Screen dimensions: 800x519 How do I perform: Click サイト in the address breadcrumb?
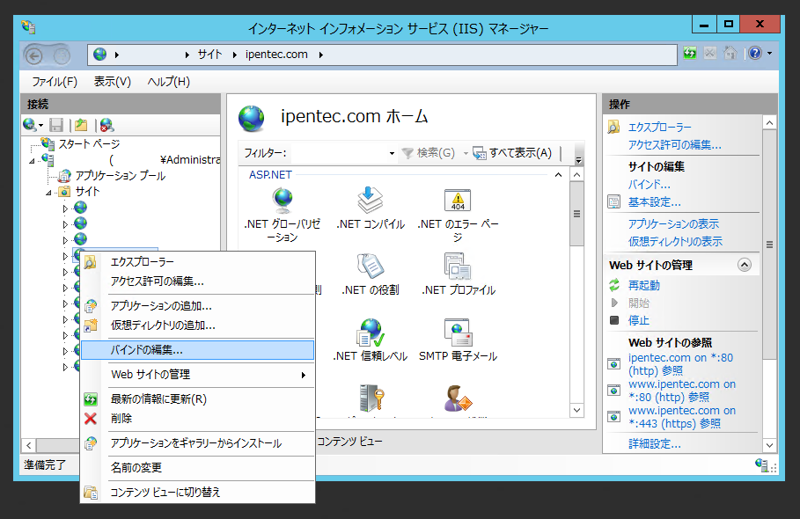tap(210, 55)
